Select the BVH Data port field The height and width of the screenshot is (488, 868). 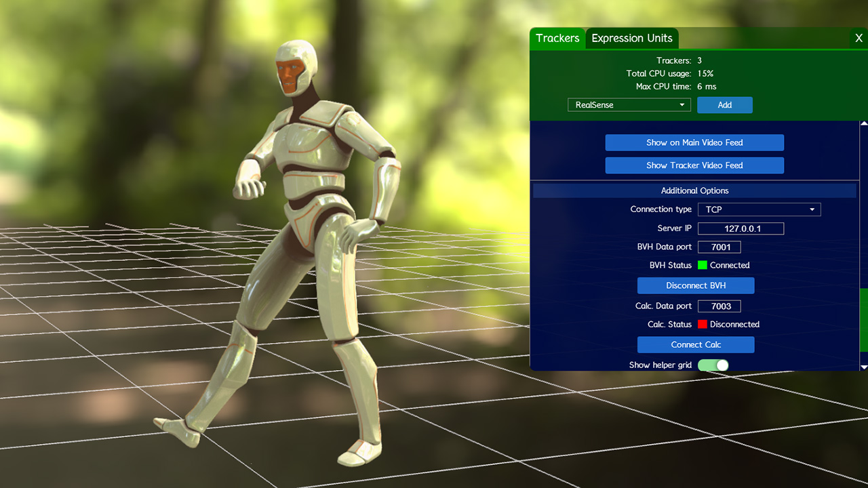point(719,247)
